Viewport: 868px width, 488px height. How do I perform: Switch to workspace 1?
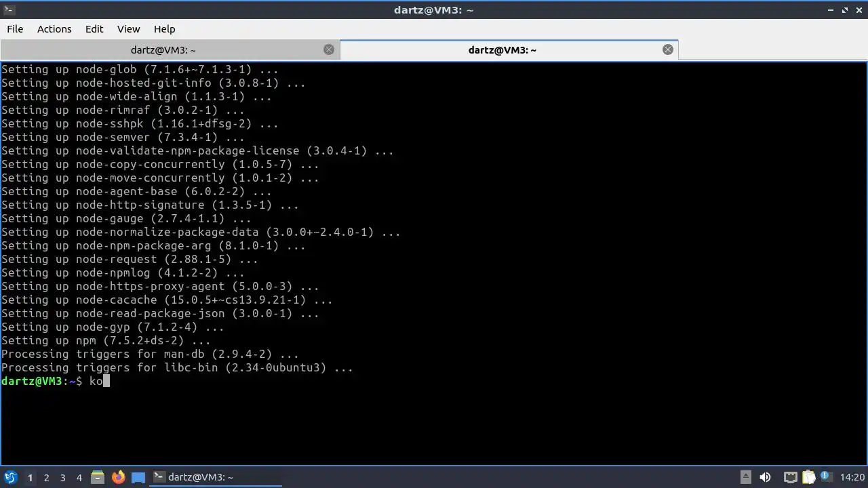coord(30,478)
